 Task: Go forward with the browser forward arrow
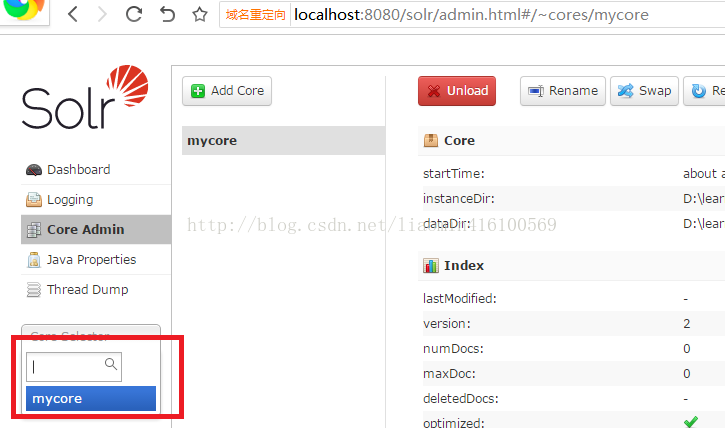pyautogui.click(x=102, y=14)
